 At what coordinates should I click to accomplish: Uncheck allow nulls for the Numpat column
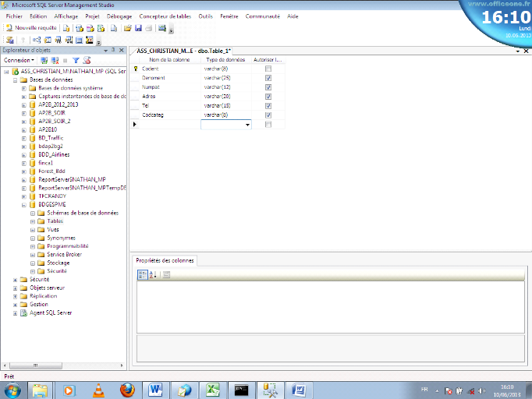pos(268,87)
